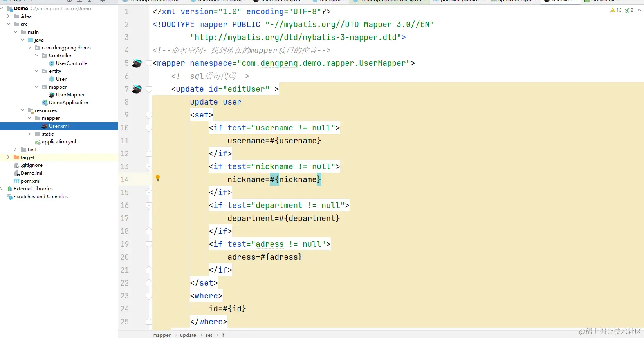Fold the department if block on line 16
The height and width of the screenshot is (338, 644).
coord(149,205)
